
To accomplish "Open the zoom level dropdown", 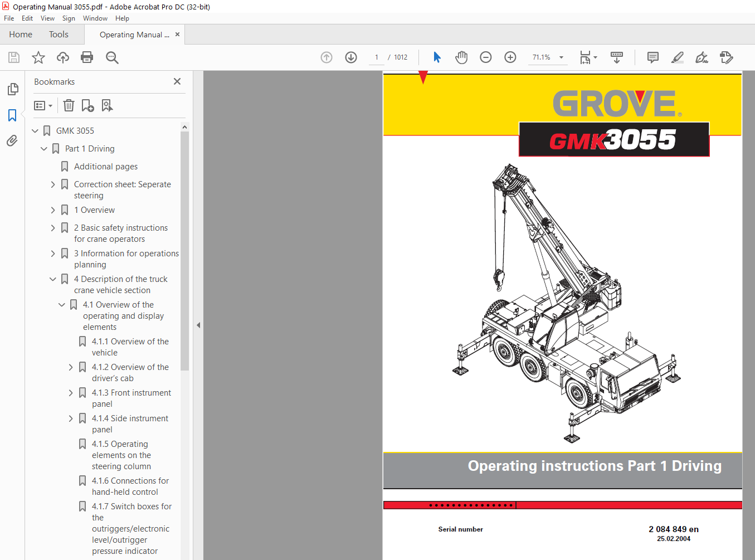I will click(x=562, y=57).
